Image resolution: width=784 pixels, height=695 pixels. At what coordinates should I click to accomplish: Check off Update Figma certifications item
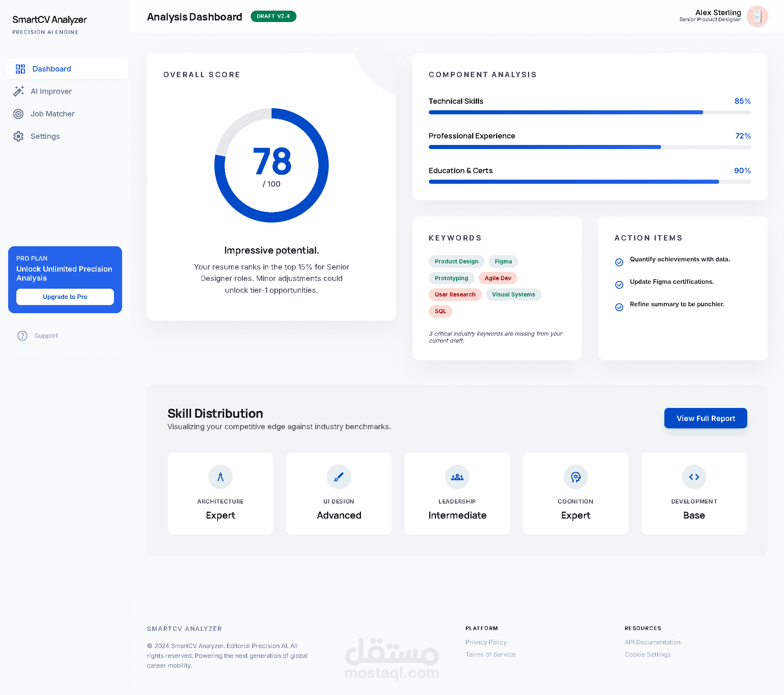pos(619,285)
